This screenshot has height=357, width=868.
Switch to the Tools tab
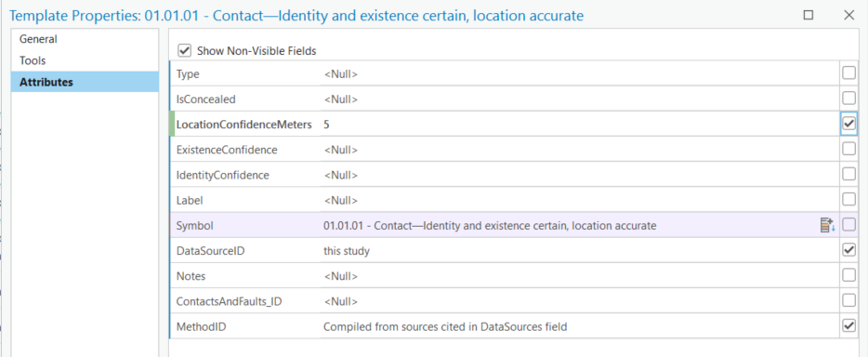coord(85,60)
